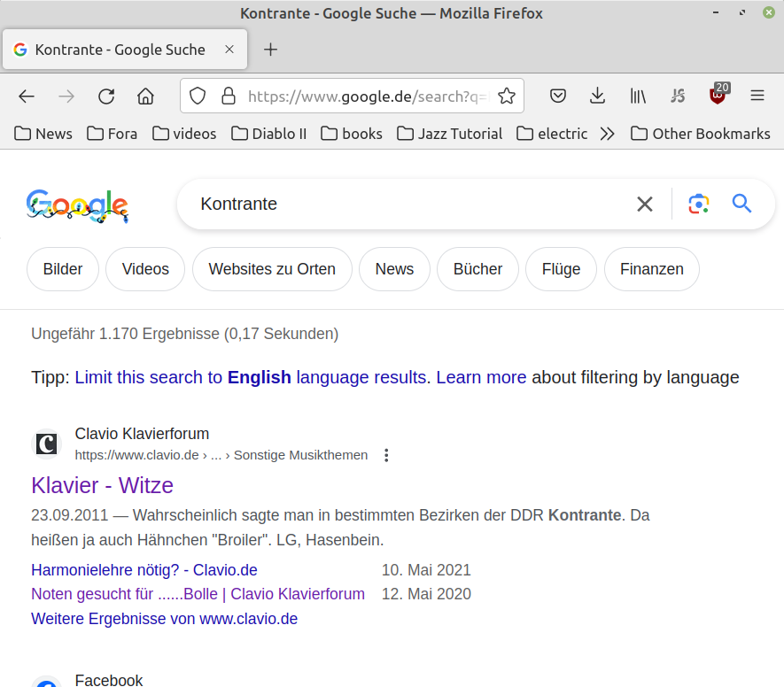This screenshot has width=784, height=687.
Task: Click the 10. Mai 2021 date
Action: [x=426, y=570]
